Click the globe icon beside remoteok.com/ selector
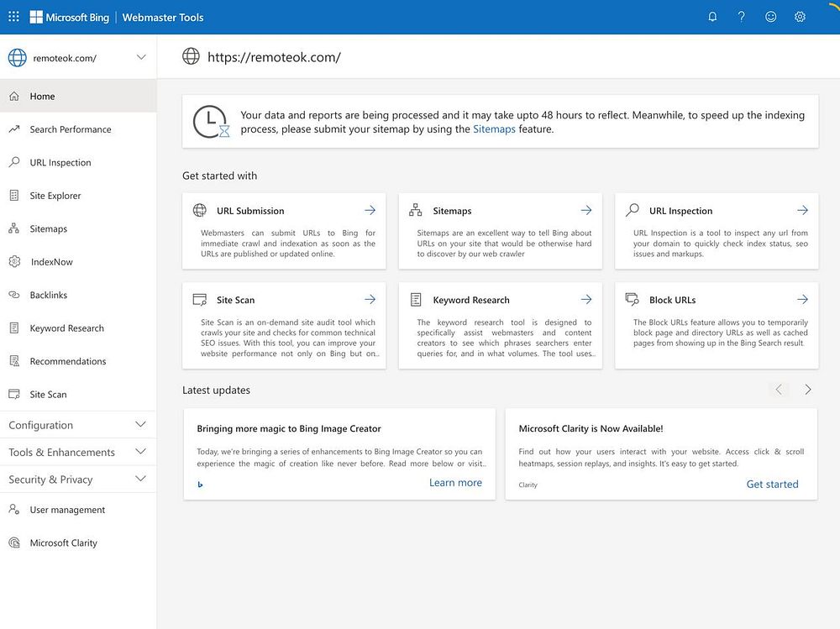This screenshot has width=840, height=629. pos(17,58)
